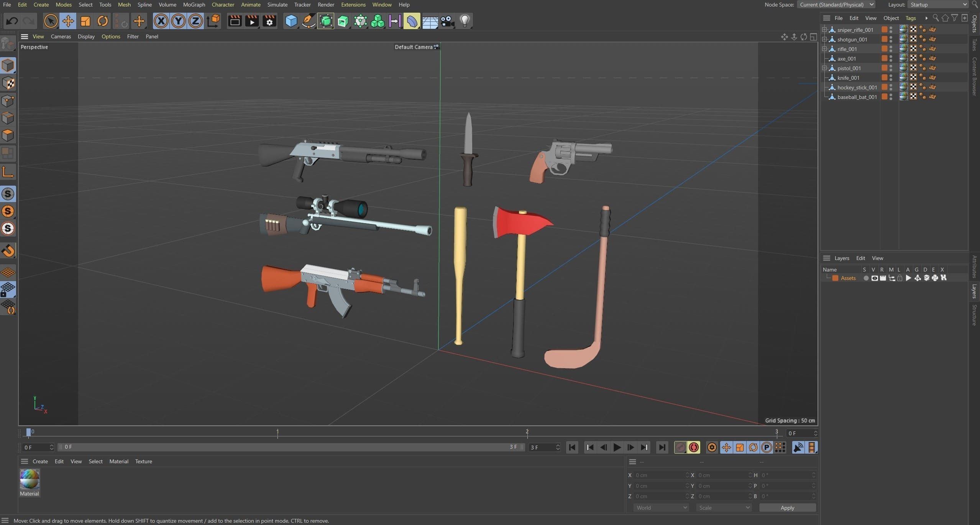The width and height of the screenshot is (980, 525).
Task: Toggle the coordinate system icon
Action: click(x=213, y=21)
